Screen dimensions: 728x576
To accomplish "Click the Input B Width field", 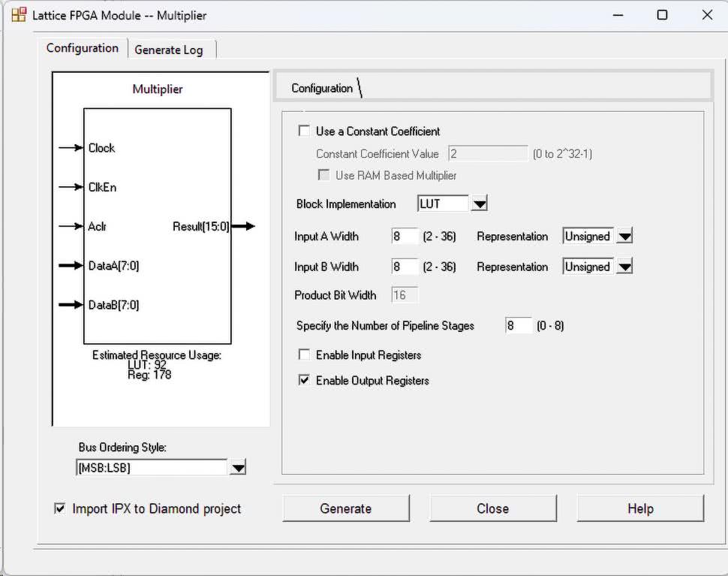I will click(x=405, y=267).
